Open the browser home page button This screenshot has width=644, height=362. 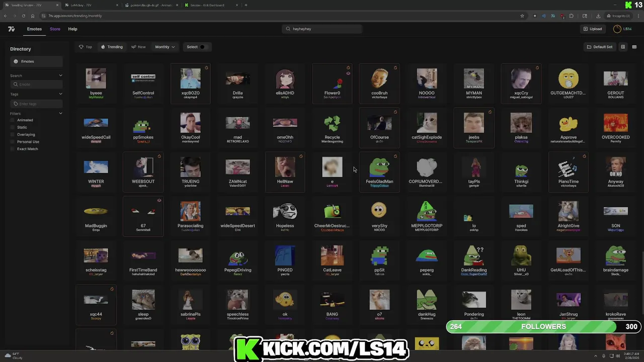tap(33, 16)
